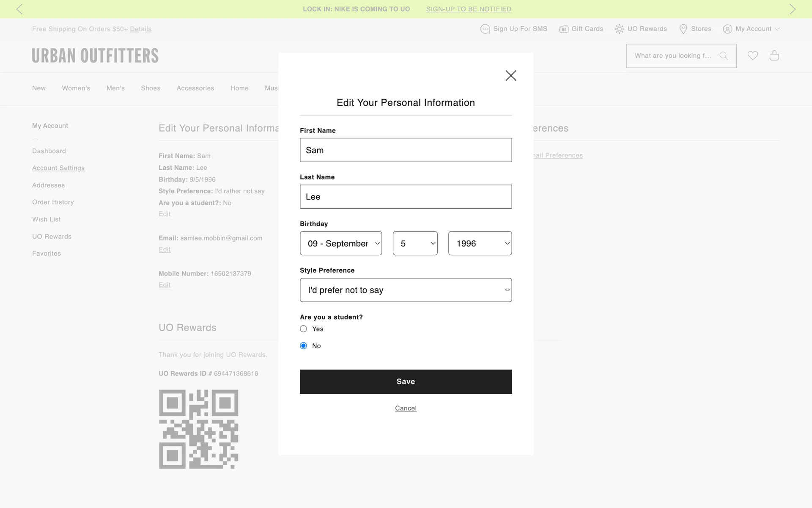Close the Edit Personal Information dialog

[x=511, y=76]
